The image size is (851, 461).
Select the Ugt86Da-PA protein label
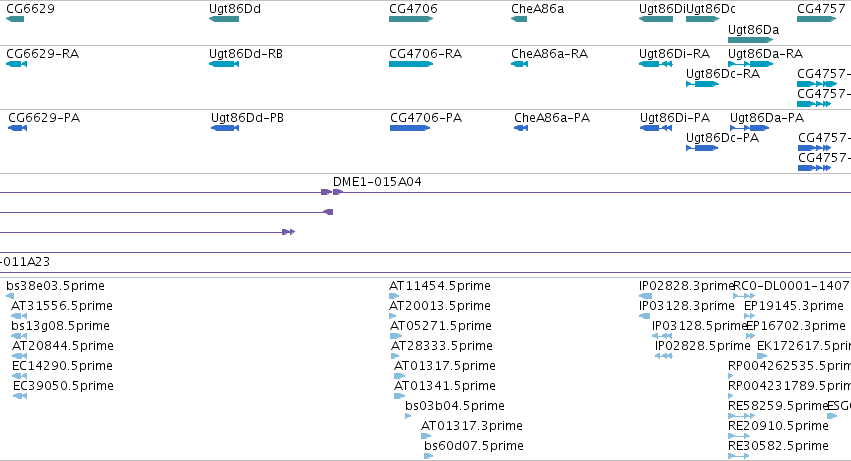pos(766,118)
